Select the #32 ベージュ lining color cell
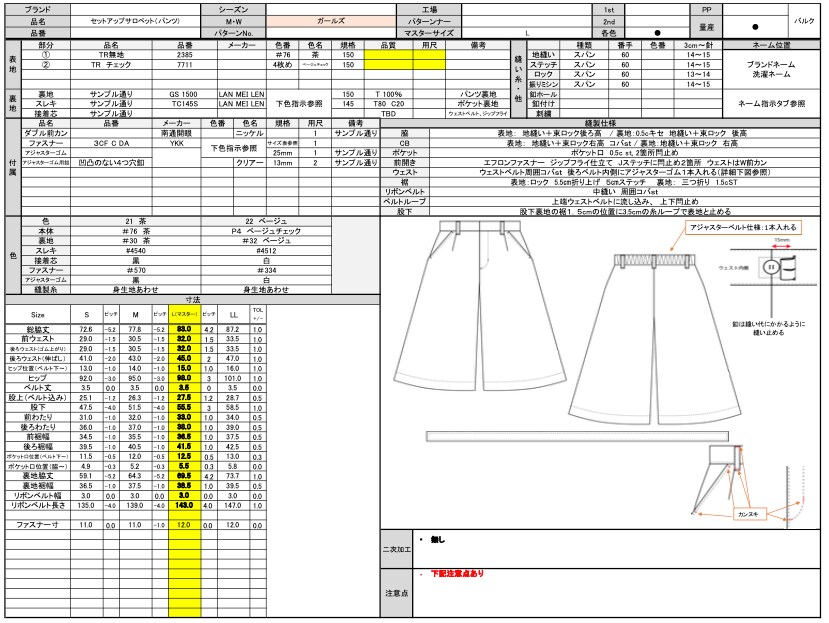This screenshot has width=829, height=623. [266, 241]
